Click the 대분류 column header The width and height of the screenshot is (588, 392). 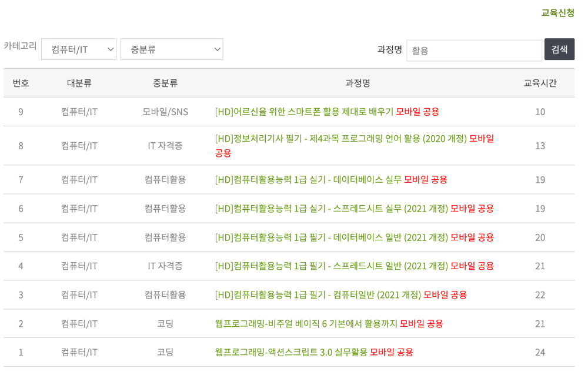79,83
